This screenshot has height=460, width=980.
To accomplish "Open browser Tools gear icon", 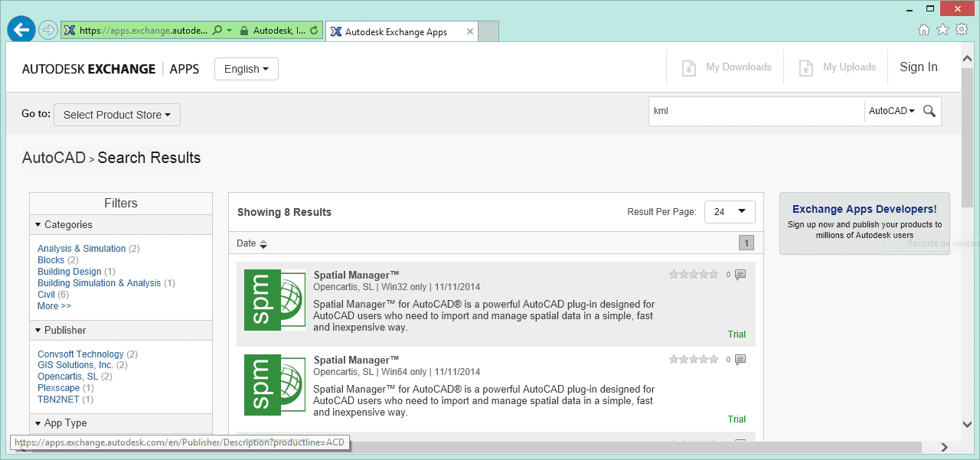I will pyautogui.click(x=962, y=29).
